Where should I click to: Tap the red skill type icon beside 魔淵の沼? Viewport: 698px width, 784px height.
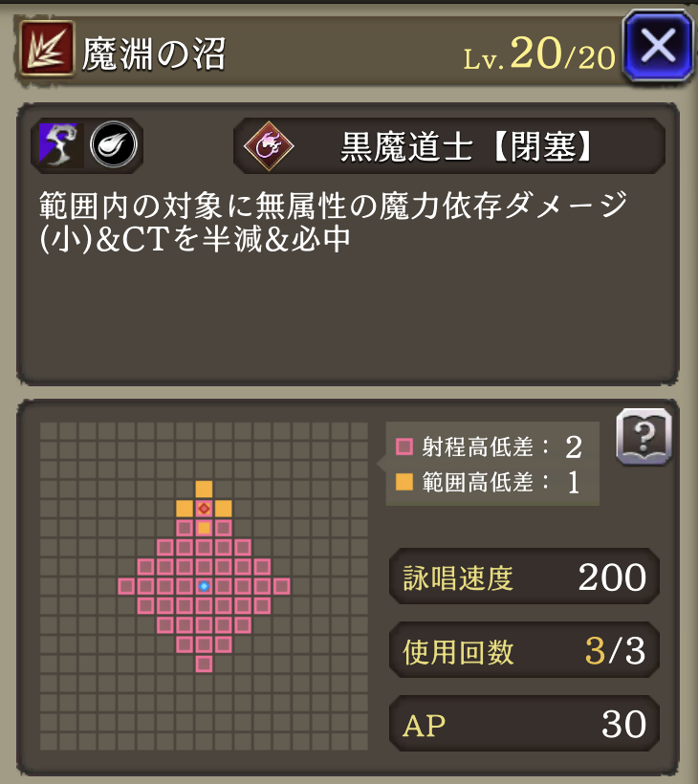47,48
